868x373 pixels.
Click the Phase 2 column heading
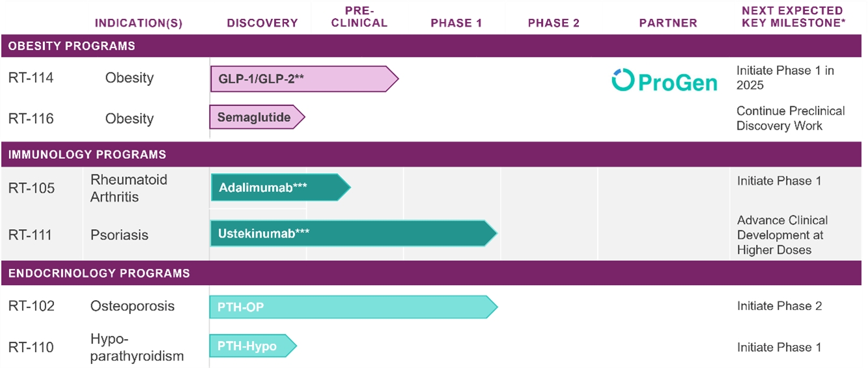(x=553, y=23)
